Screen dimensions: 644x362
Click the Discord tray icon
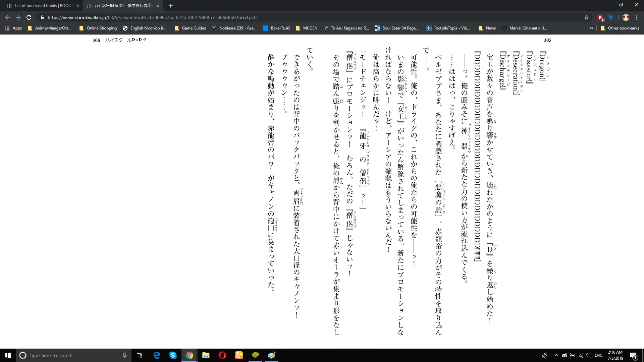coord(565,355)
